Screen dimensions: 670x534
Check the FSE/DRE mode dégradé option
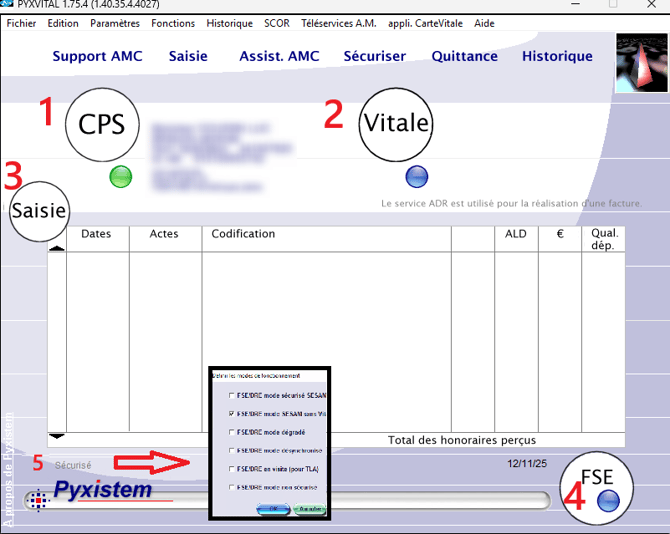(x=232, y=432)
